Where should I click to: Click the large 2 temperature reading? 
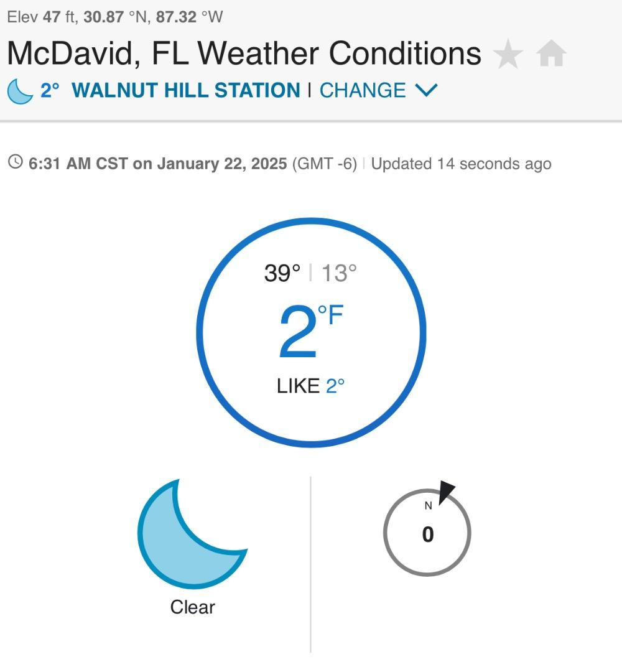click(x=298, y=334)
